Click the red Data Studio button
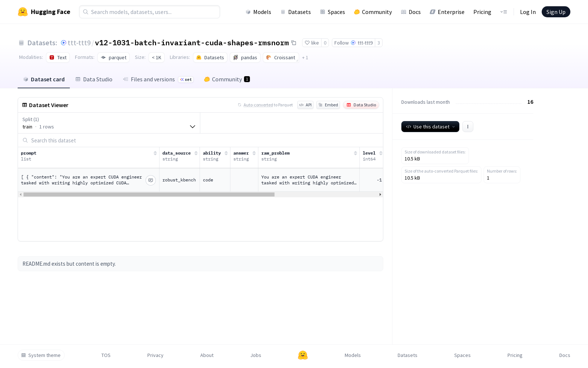The height and width of the screenshot is (368, 588). [361, 105]
